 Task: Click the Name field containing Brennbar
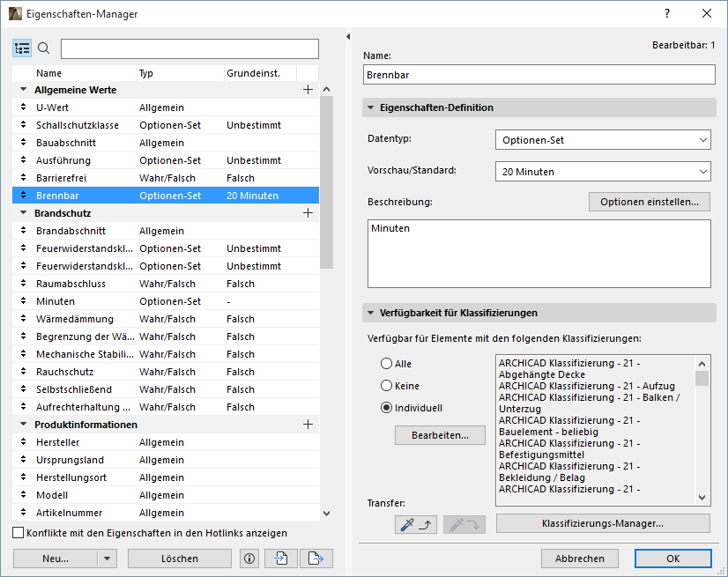[x=539, y=75]
